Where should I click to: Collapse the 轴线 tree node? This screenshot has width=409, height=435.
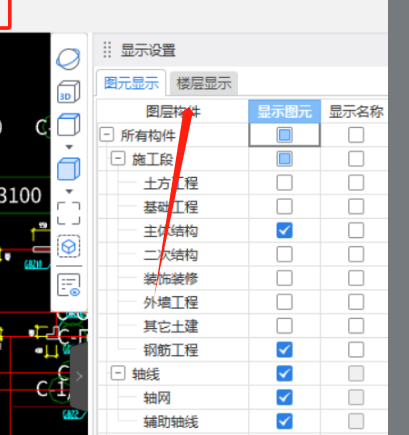tap(118, 373)
